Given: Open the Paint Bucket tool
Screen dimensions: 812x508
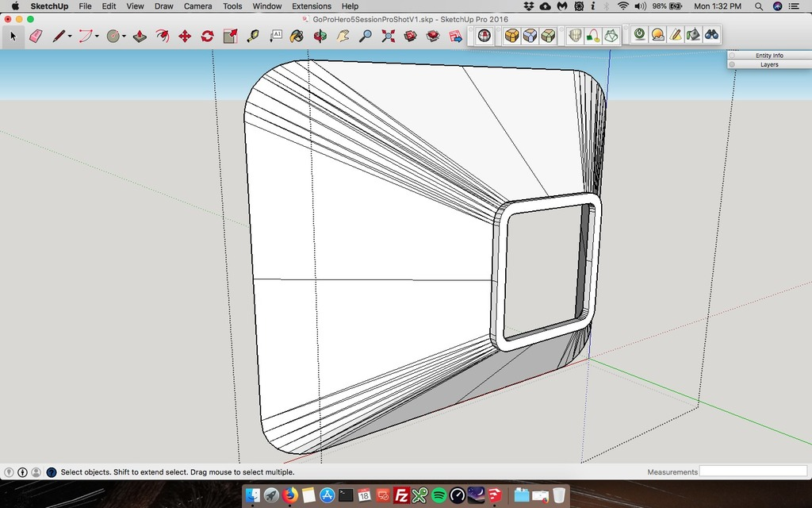Looking at the screenshot, I should (x=298, y=36).
